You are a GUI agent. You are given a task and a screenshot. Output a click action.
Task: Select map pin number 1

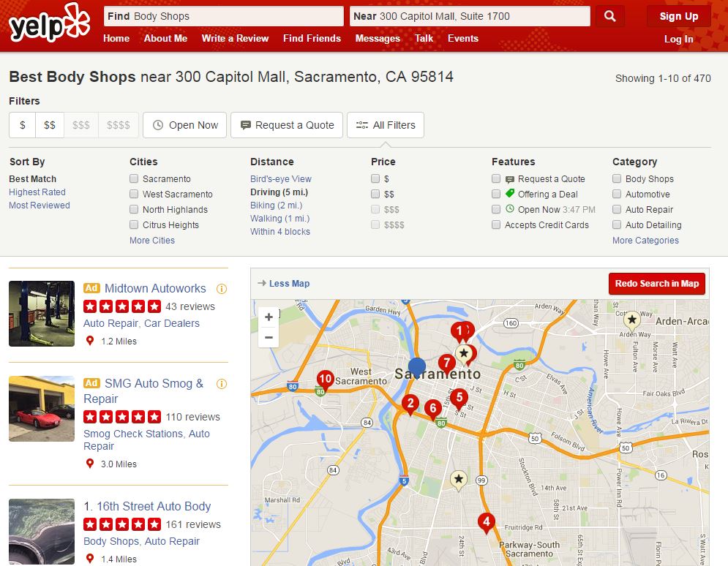[x=459, y=332]
